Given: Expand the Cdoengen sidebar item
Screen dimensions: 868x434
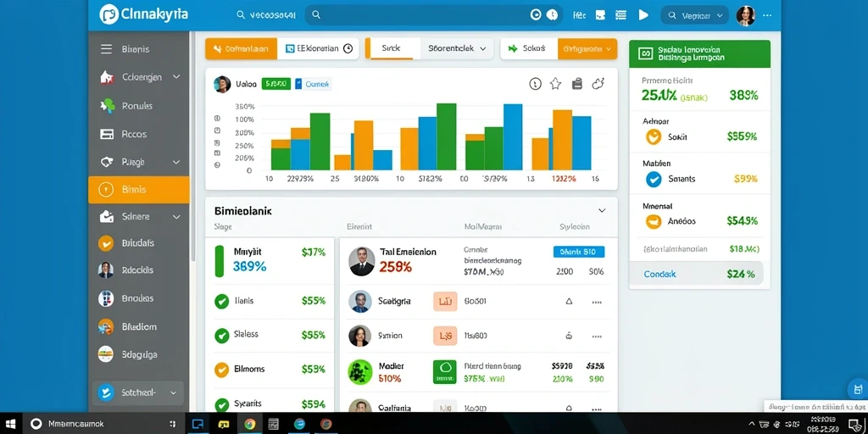Looking at the screenshot, I should [176, 77].
